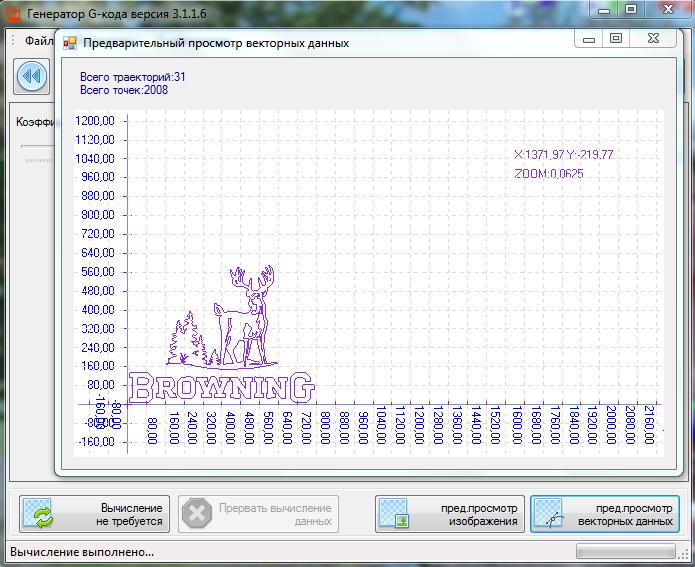Click the 2160,00 X-axis label
The height and width of the screenshot is (567, 695).
point(649,424)
